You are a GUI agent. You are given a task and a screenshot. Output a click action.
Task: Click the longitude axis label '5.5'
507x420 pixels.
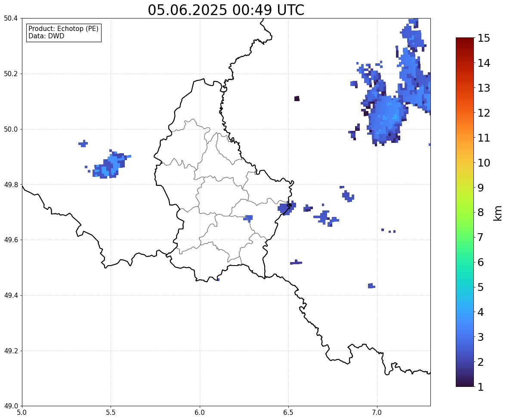111,413
